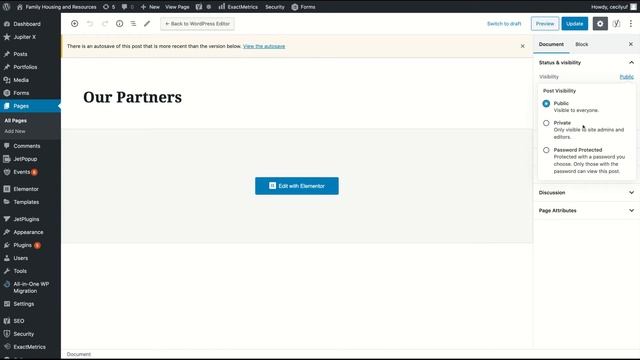This screenshot has width=640, height=360.
Task: Switch to the Block tab
Action: point(582,44)
